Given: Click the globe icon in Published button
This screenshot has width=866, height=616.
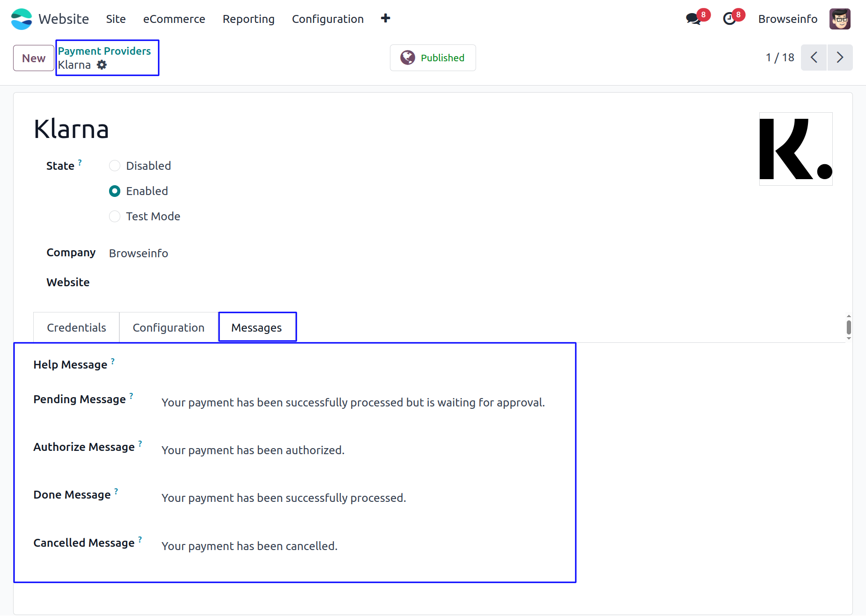Looking at the screenshot, I should 408,58.
